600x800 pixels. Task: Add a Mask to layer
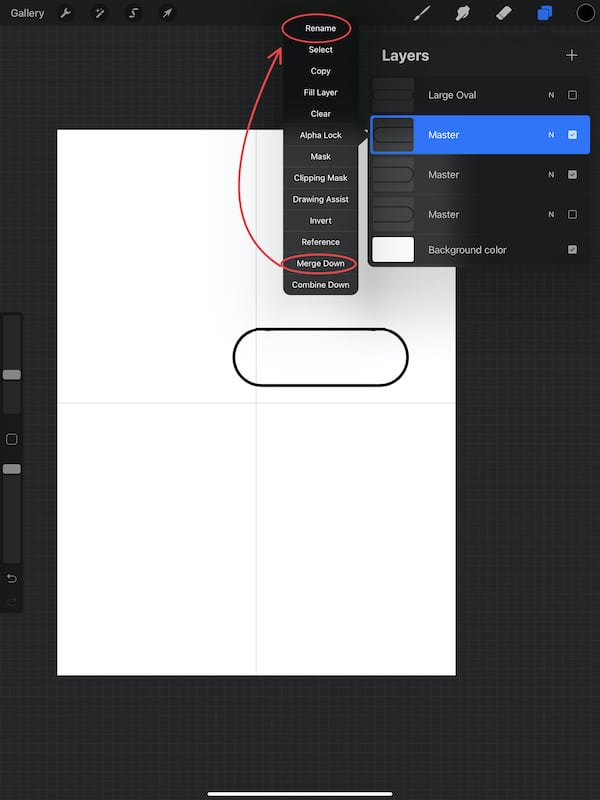(x=320, y=157)
